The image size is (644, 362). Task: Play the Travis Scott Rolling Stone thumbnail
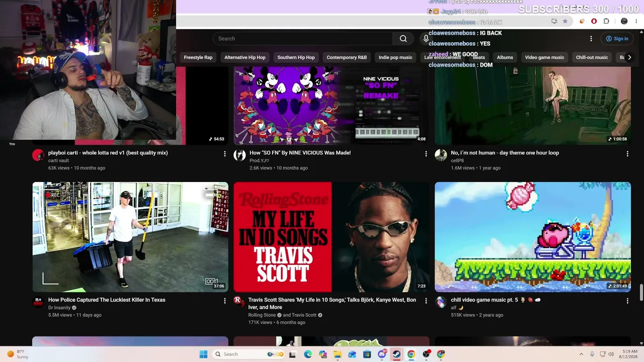coord(332,237)
